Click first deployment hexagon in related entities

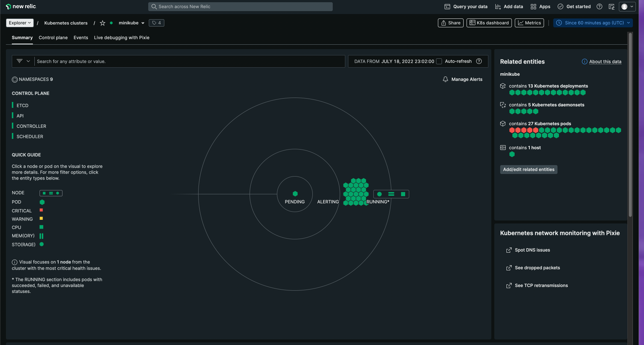[x=512, y=93]
